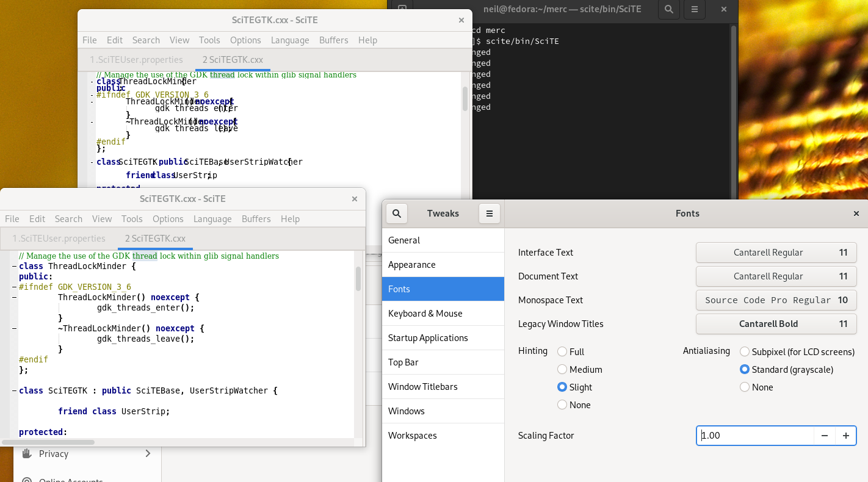Open the Tweaks hamburger menu
This screenshot has height=482, width=868.
pyautogui.click(x=489, y=214)
